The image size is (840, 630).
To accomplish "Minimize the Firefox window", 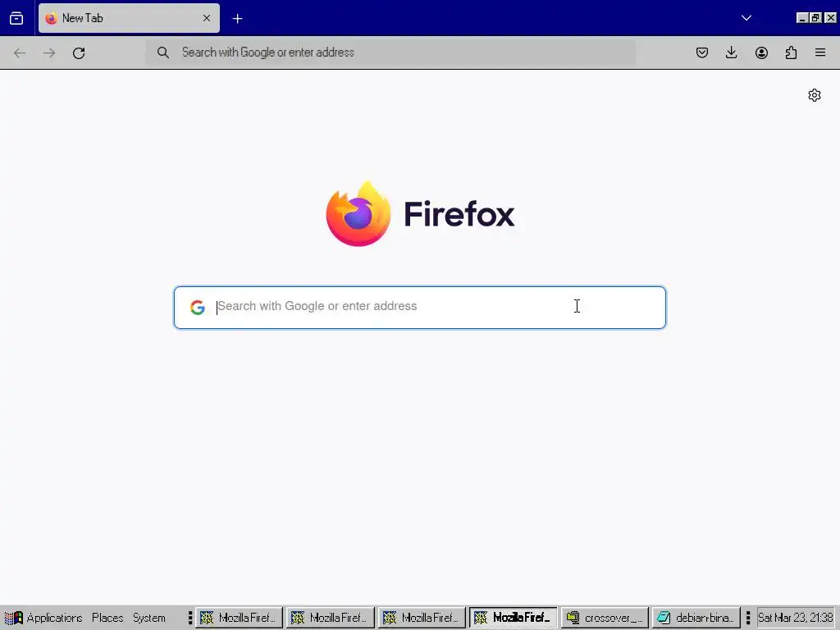I will click(802, 18).
